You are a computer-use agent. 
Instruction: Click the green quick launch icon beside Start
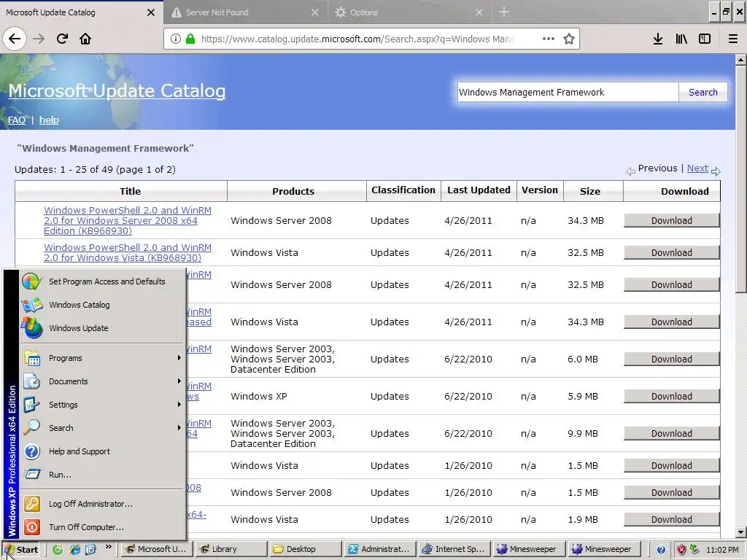tap(58, 549)
